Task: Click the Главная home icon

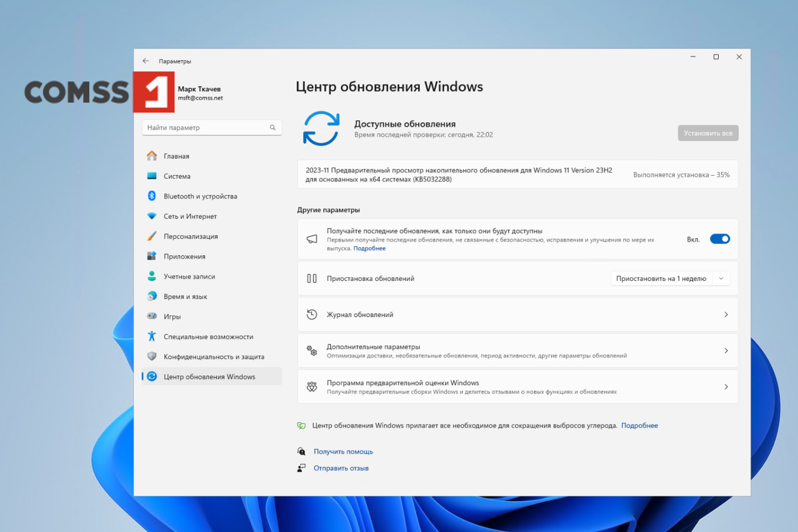Action: point(152,156)
